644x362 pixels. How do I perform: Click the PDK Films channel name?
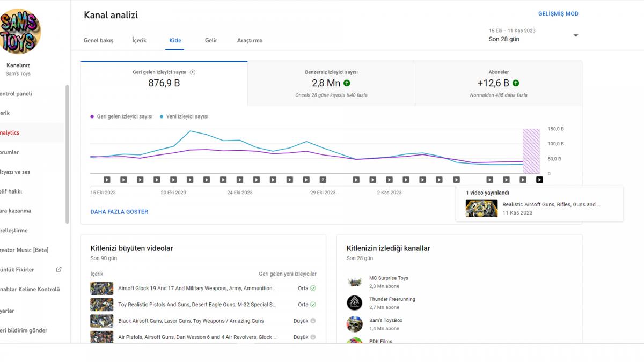[x=380, y=341]
